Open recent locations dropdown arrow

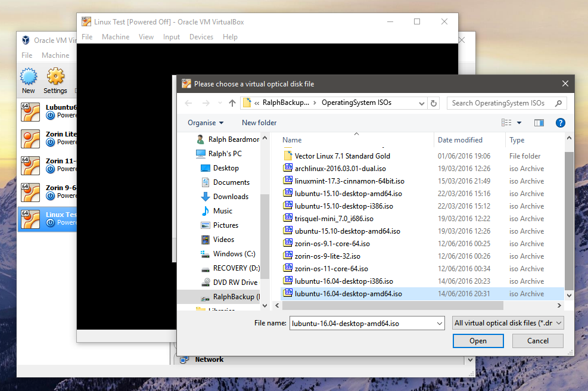(x=220, y=103)
